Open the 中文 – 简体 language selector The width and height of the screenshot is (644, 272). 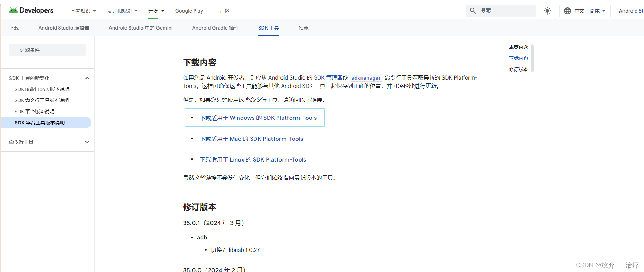tap(585, 11)
